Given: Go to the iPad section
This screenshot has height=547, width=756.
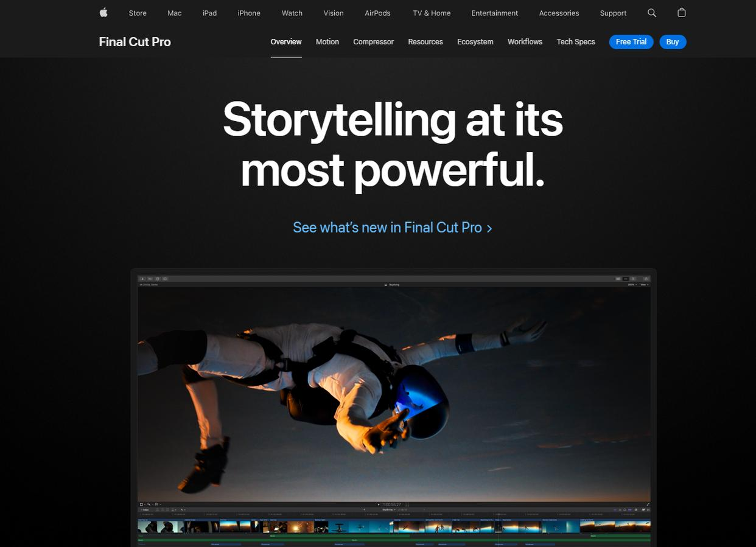Looking at the screenshot, I should point(209,13).
